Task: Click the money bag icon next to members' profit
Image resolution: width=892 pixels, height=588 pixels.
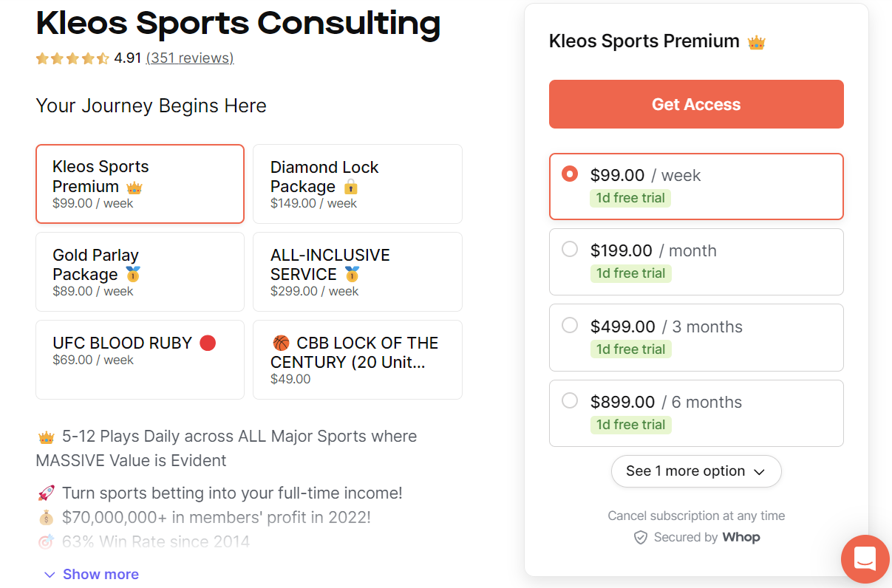Action: [46, 518]
